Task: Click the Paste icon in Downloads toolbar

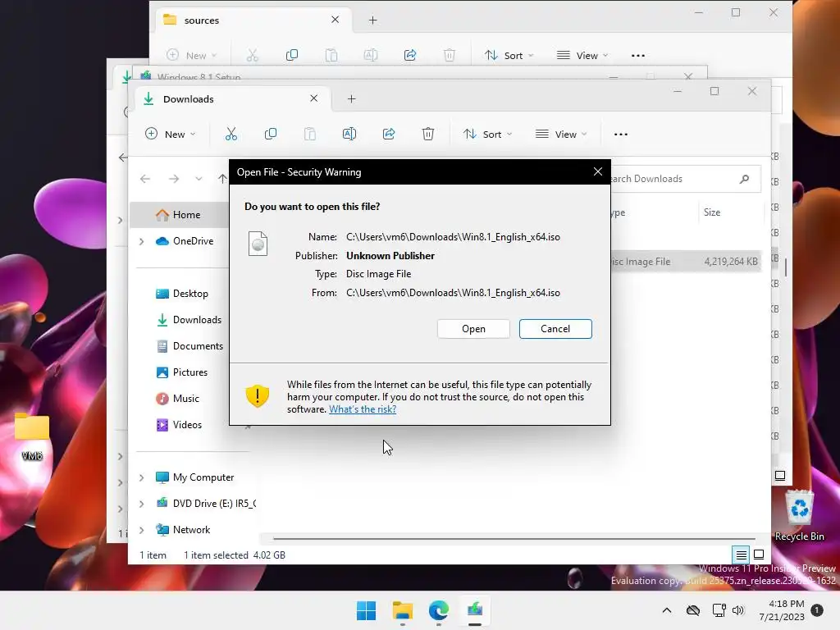Action: click(x=310, y=134)
